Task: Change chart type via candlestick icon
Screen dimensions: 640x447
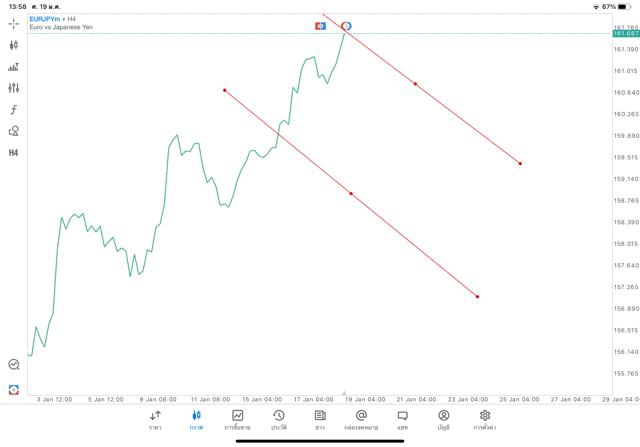Action: pyautogui.click(x=13, y=45)
